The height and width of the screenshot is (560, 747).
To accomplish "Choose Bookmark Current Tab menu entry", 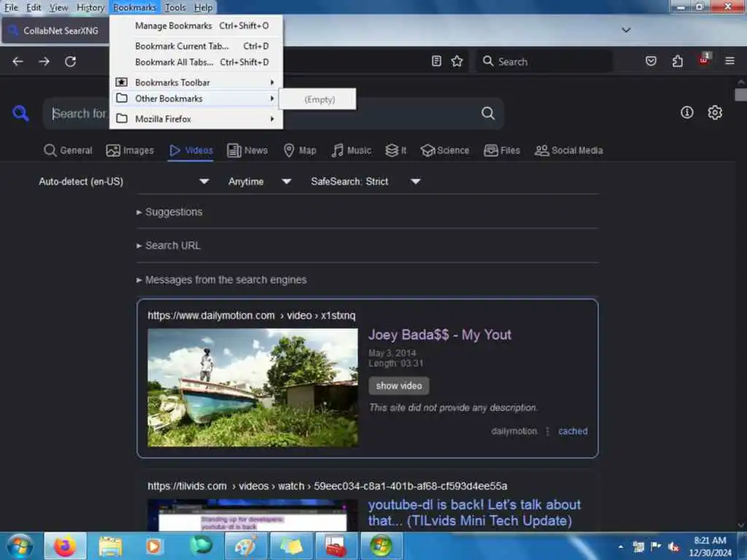I will [196, 46].
